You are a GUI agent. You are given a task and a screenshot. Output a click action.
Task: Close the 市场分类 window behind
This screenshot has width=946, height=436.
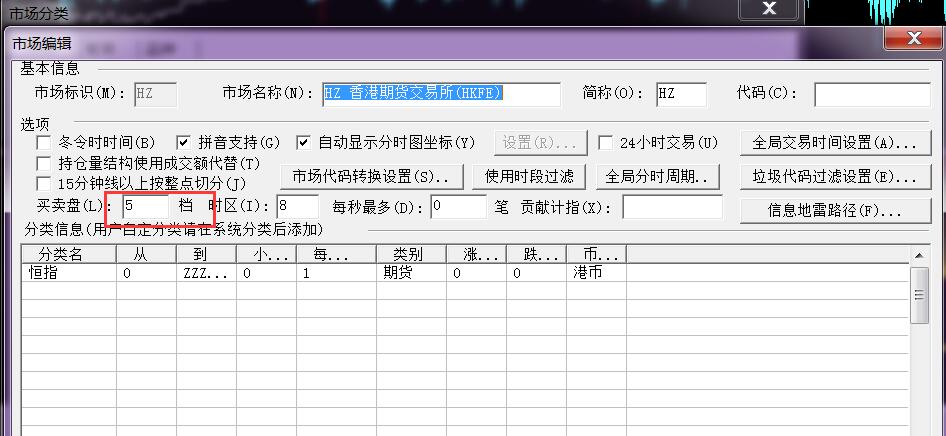click(x=769, y=8)
